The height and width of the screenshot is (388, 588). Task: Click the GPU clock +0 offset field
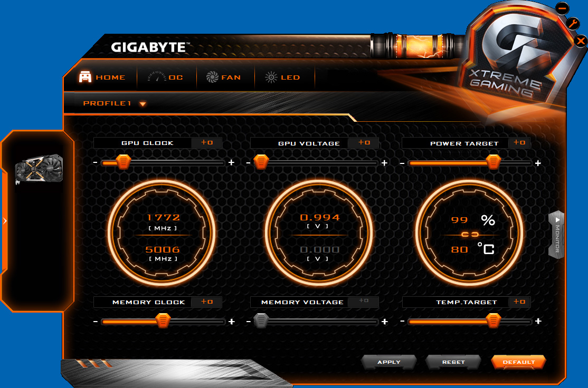coord(206,143)
